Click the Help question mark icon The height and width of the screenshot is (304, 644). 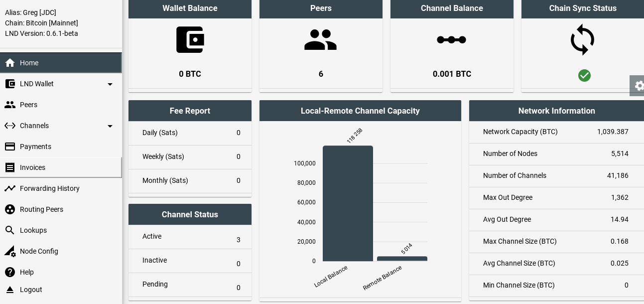click(x=10, y=272)
